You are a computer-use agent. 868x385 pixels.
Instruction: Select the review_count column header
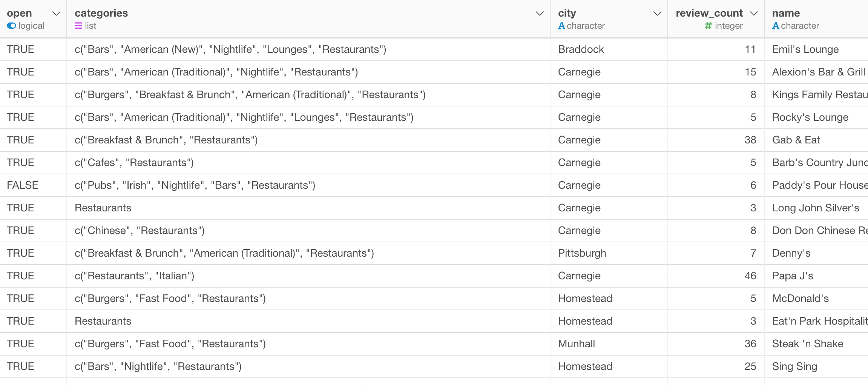click(x=716, y=18)
